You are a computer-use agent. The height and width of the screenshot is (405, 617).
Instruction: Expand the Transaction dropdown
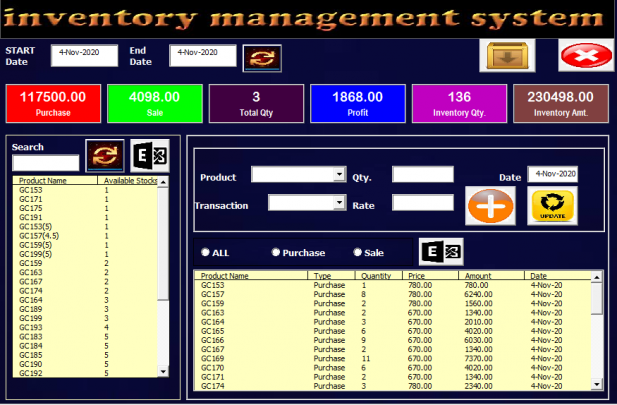(x=339, y=203)
